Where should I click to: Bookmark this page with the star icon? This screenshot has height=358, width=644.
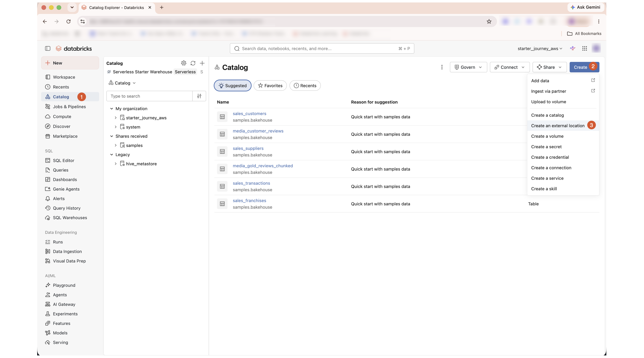(489, 21)
